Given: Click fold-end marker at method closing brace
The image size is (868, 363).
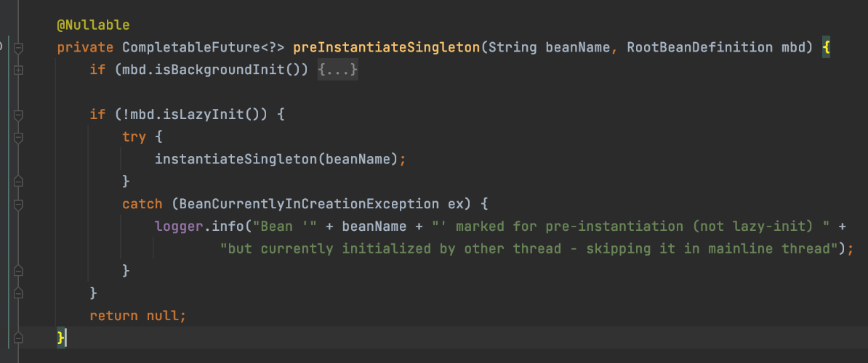Looking at the screenshot, I should coord(19,338).
